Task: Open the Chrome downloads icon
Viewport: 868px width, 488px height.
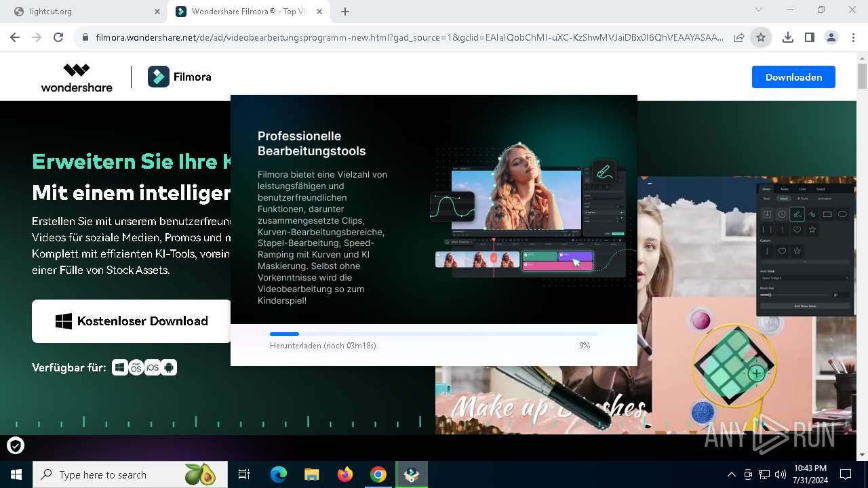Action: pyautogui.click(x=788, y=38)
